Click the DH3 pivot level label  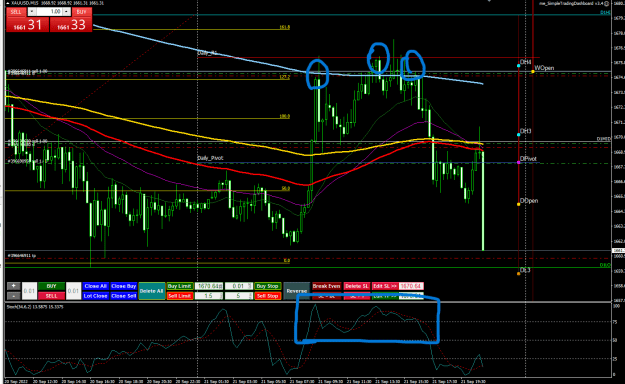point(525,131)
